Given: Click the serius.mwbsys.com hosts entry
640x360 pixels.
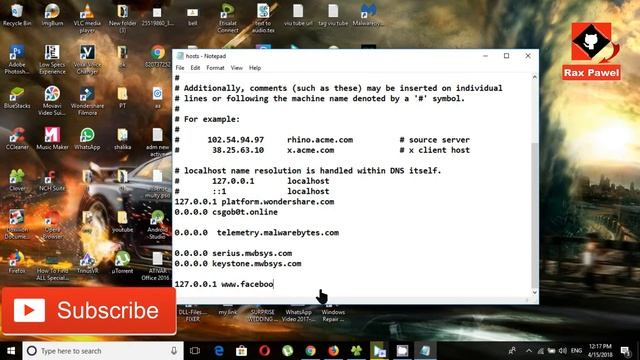Looking at the screenshot, I should click(233, 253).
